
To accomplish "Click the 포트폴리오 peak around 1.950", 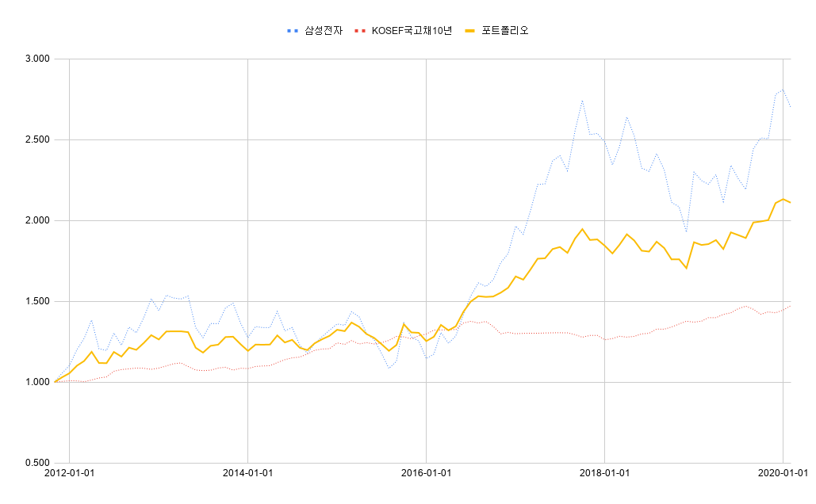I will (x=581, y=228).
